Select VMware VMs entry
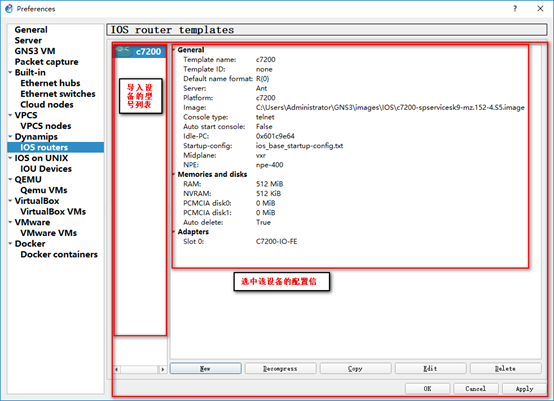This screenshot has height=401, width=554. 49,233
